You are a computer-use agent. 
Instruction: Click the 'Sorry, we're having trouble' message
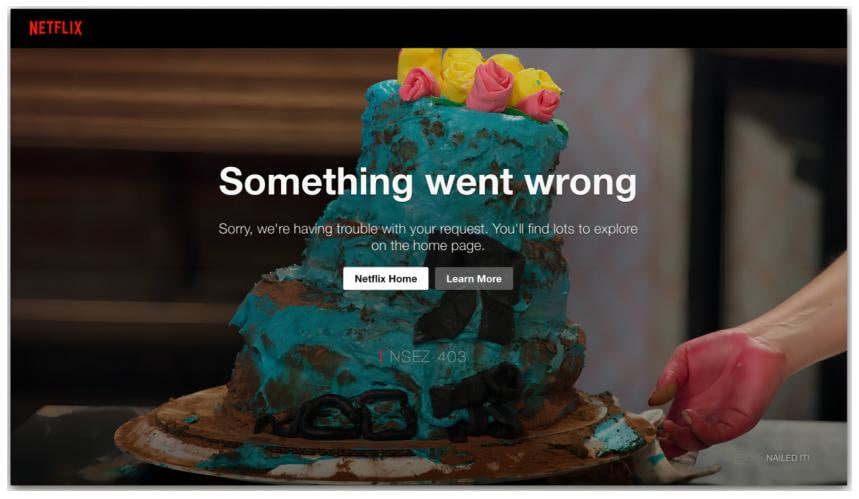428,237
